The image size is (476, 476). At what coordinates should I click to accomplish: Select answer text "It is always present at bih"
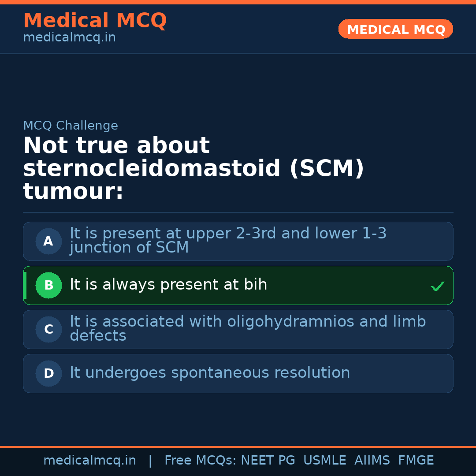168,285
